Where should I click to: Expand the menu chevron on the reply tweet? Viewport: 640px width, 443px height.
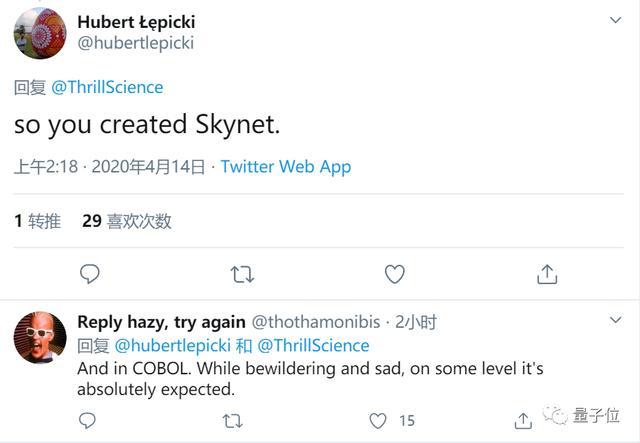click(616, 320)
